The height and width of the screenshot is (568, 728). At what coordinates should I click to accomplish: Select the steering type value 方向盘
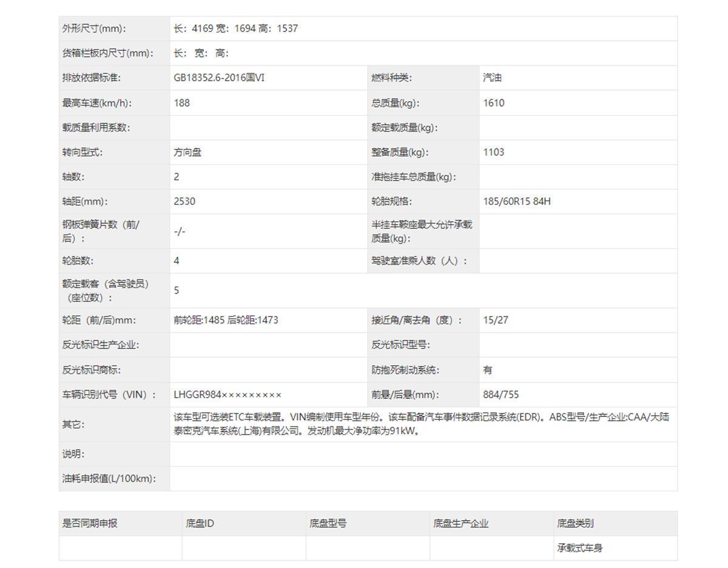pyautogui.click(x=187, y=152)
